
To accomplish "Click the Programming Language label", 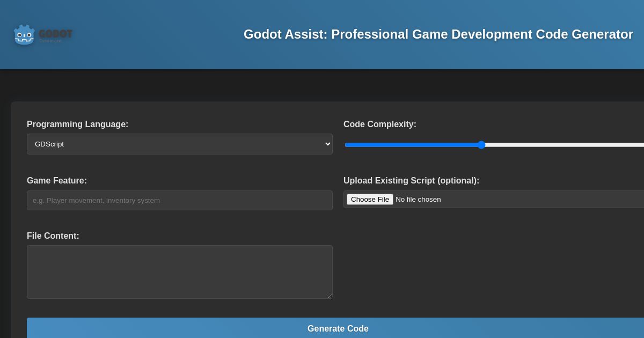I will point(77,124).
